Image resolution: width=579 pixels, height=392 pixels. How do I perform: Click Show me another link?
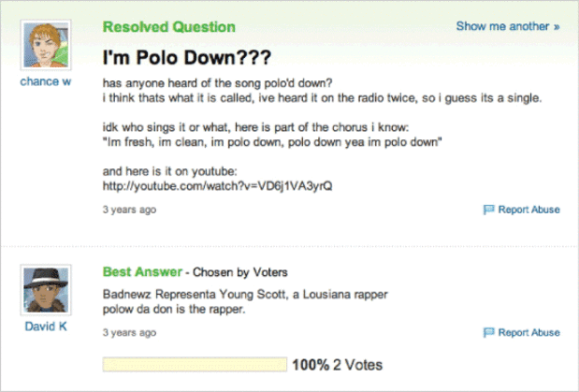[x=508, y=26]
